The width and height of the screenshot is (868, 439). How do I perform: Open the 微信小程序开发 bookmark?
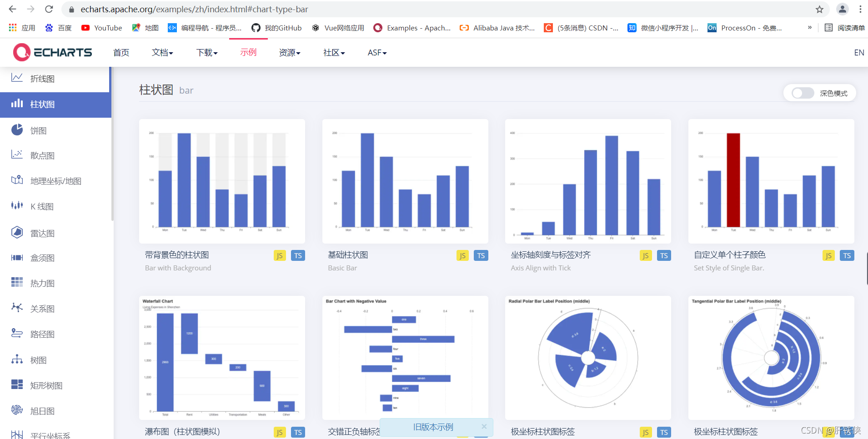(x=663, y=28)
